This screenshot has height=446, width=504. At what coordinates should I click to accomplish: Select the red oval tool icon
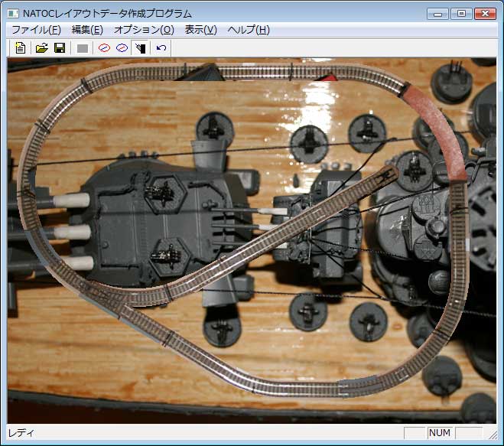(104, 48)
